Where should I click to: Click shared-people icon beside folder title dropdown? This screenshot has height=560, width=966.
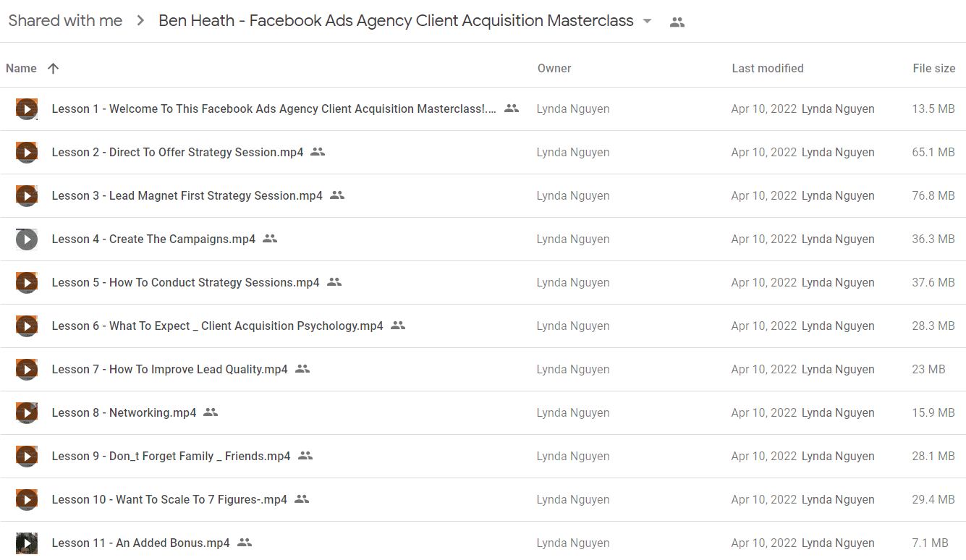(677, 22)
